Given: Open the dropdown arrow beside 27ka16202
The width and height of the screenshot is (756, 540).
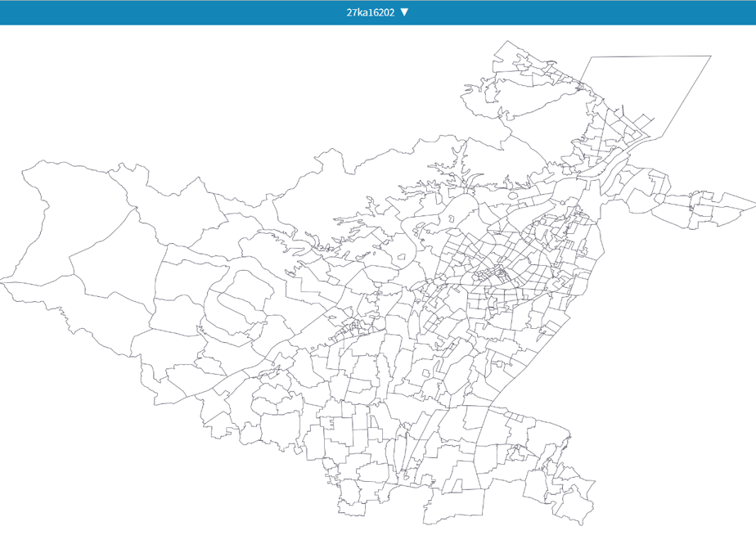Looking at the screenshot, I should click(x=404, y=12).
